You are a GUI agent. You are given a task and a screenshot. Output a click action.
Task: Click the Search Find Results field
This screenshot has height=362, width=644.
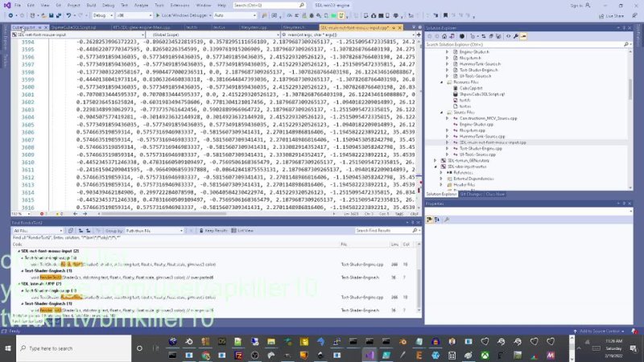pos(386,231)
